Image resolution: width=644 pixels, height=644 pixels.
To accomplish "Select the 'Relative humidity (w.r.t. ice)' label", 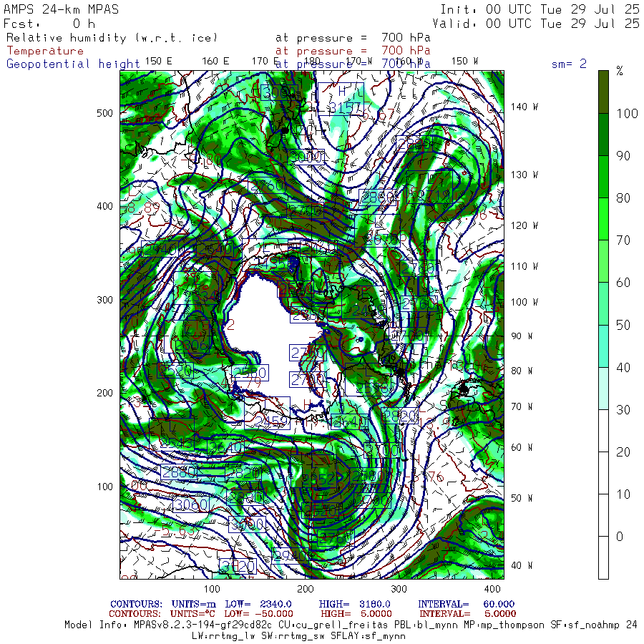I will click(112, 38).
